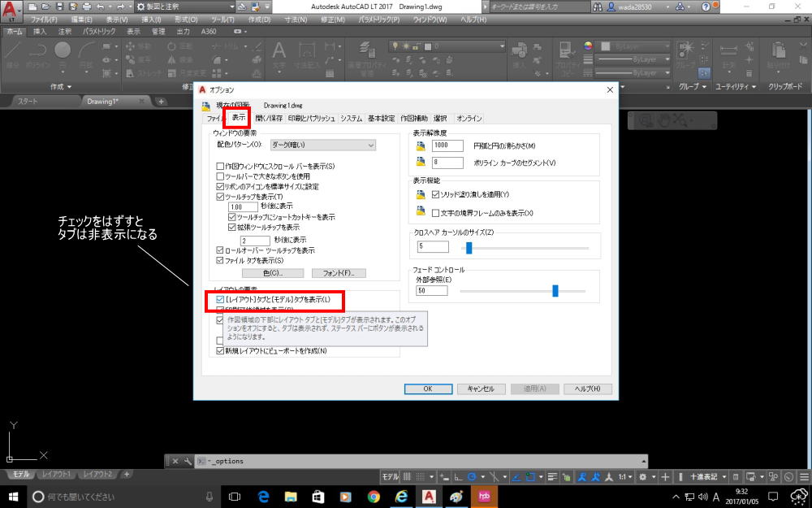Open the ファイル(F) menu in the menu bar
Screen dimensions: 812x508
44,20
